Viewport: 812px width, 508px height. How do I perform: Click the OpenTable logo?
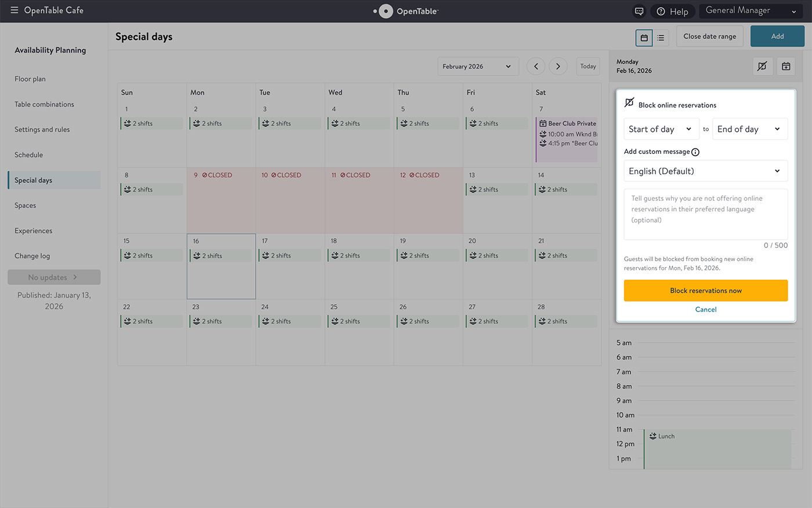(406, 11)
